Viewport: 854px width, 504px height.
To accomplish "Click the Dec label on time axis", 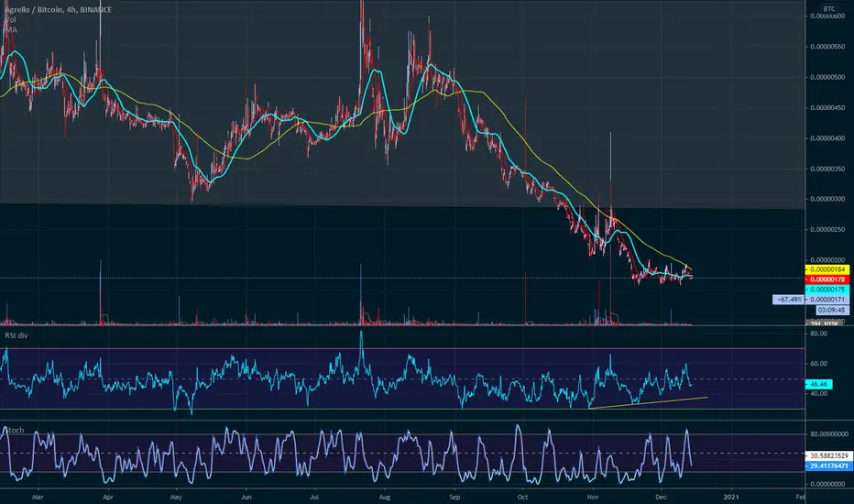I will point(661,497).
